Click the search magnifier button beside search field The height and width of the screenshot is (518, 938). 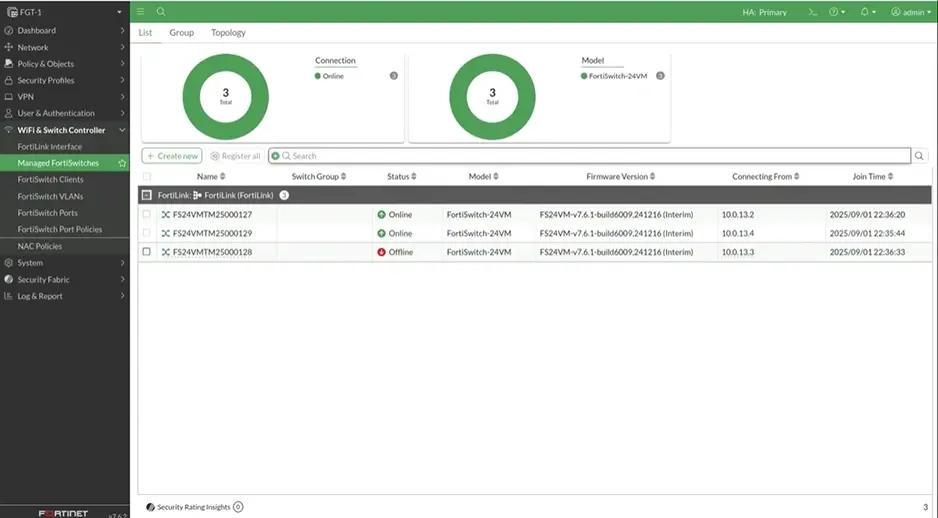point(919,156)
